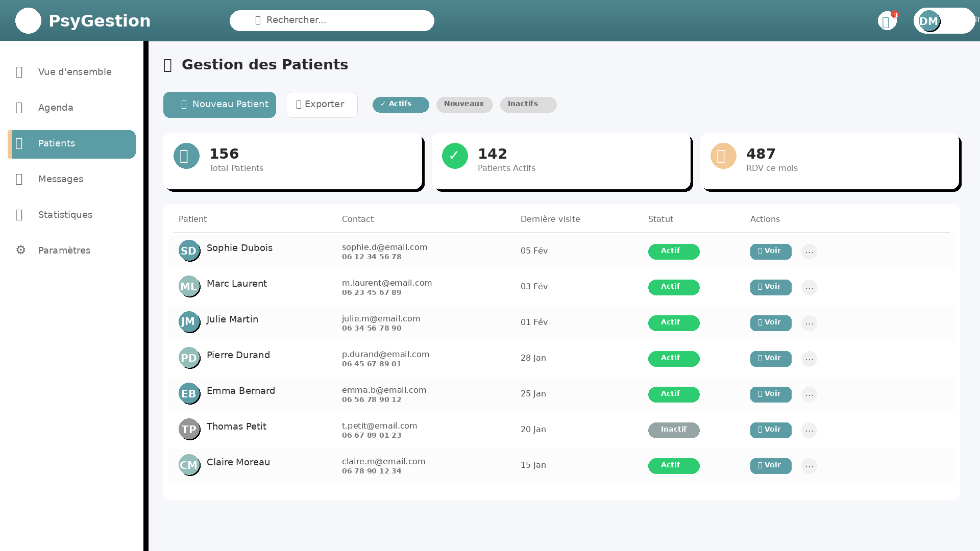
Task: Select Patients in the navigation menu
Action: (x=57, y=143)
